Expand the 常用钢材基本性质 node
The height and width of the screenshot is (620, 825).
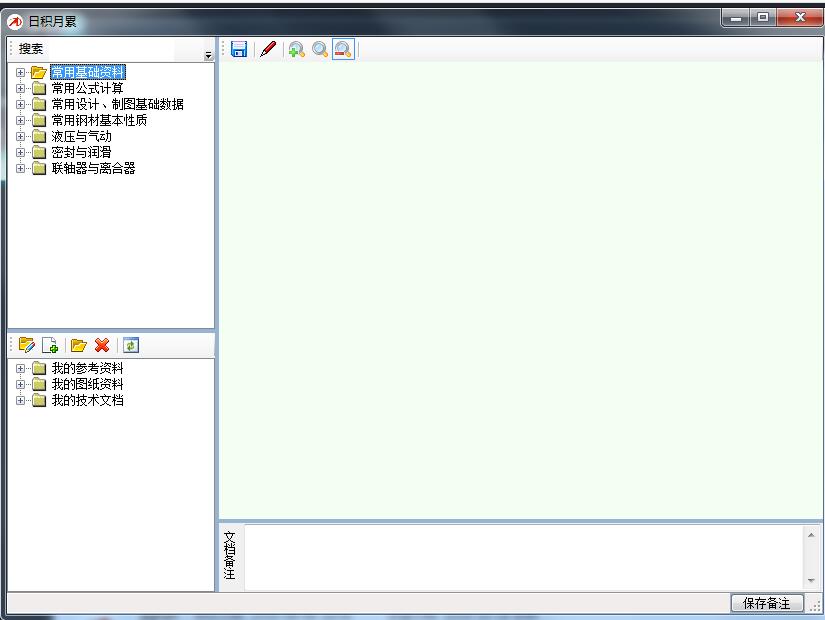(20, 121)
